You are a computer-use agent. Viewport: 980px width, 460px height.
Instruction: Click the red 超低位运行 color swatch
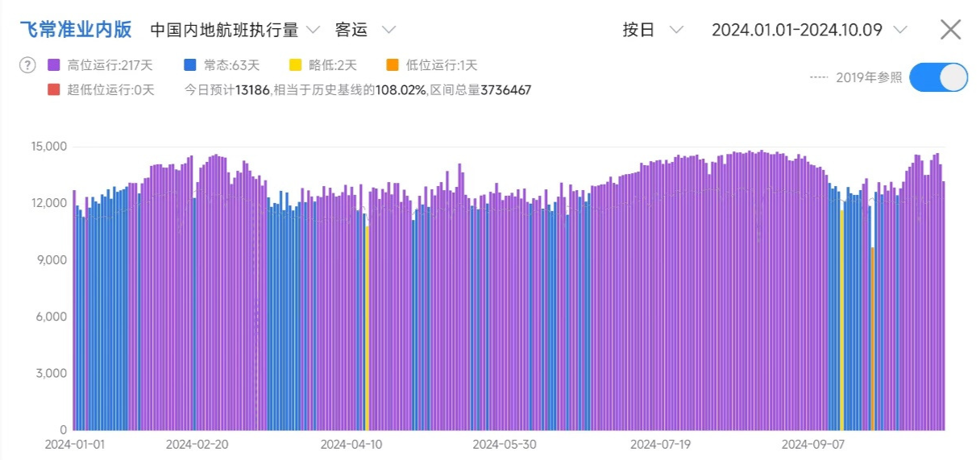54,89
